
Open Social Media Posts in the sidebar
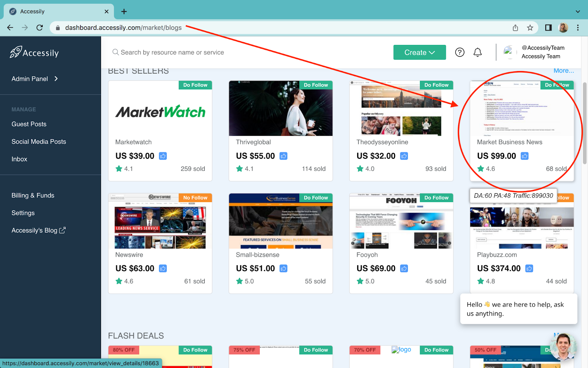click(39, 142)
